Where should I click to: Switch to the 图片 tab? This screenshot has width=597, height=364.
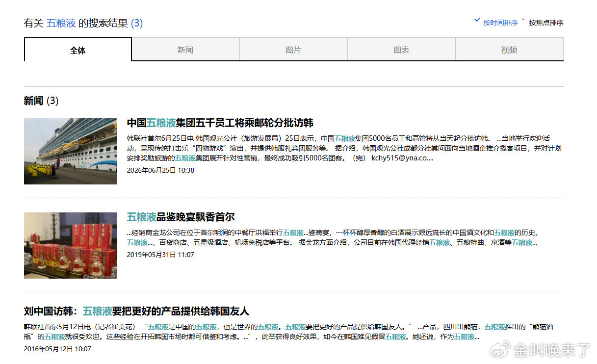click(293, 50)
